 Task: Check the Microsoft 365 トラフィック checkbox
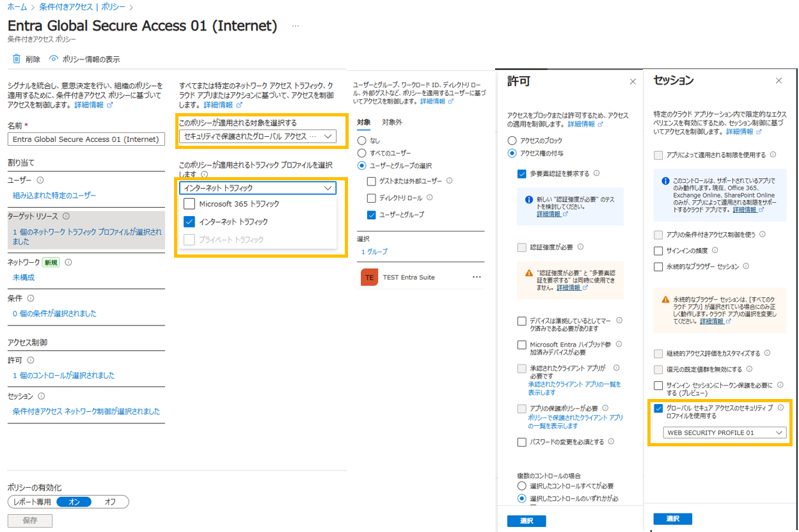(189, 204)
